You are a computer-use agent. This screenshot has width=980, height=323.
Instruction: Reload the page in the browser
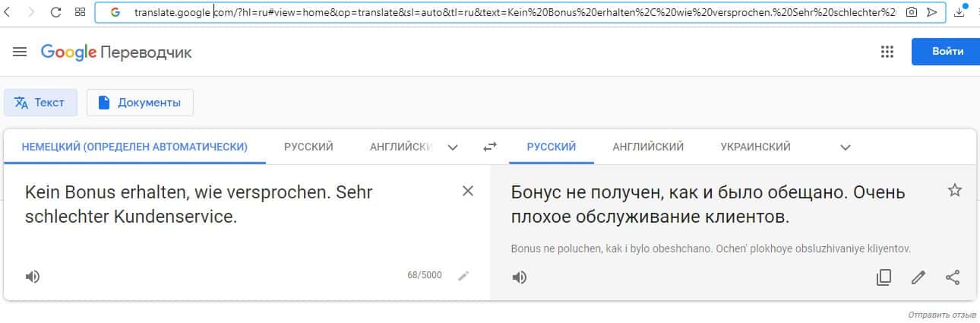point(55,12)
